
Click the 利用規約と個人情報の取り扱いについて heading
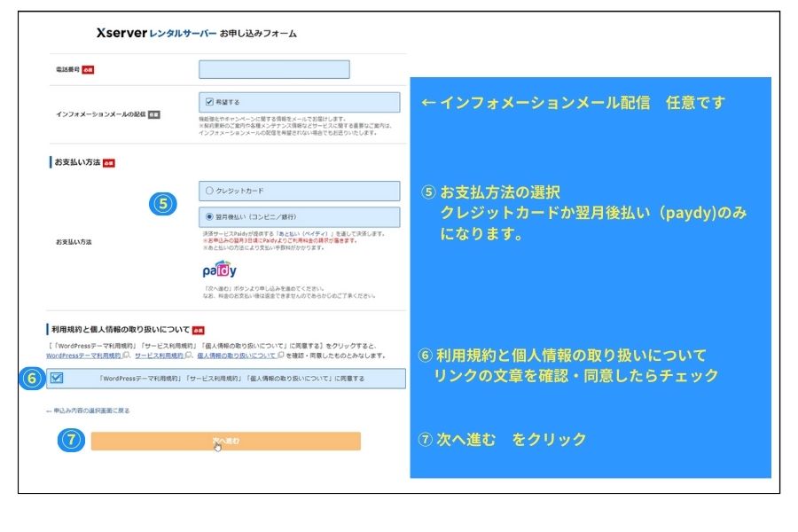click(120, 329)
